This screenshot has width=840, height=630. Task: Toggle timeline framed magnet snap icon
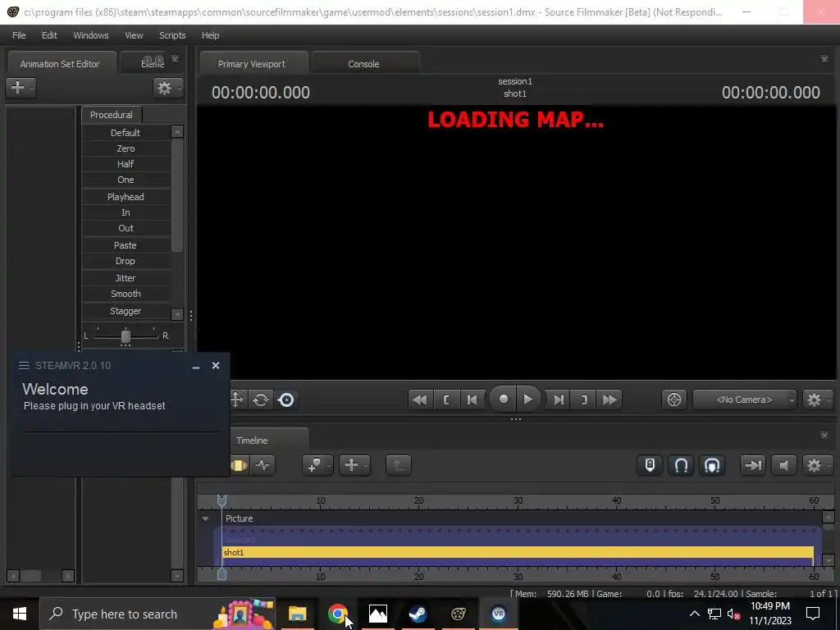pos(712,465)
